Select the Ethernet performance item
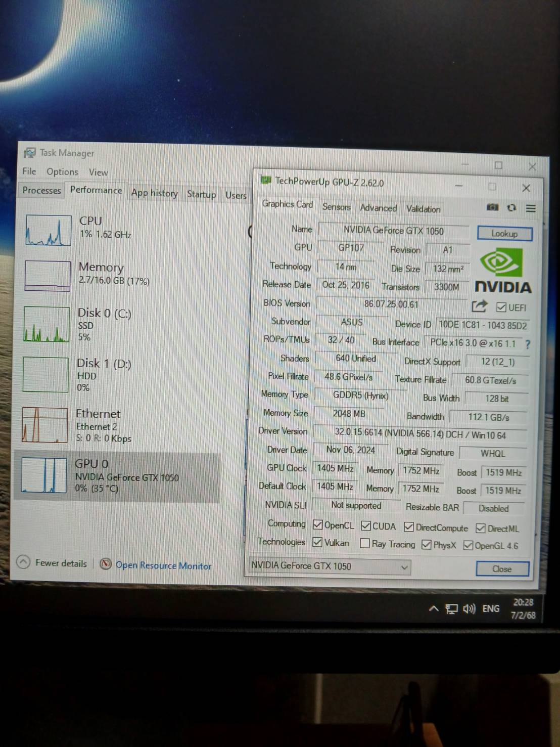Viewport: 560px width, 747px height. 118,425
